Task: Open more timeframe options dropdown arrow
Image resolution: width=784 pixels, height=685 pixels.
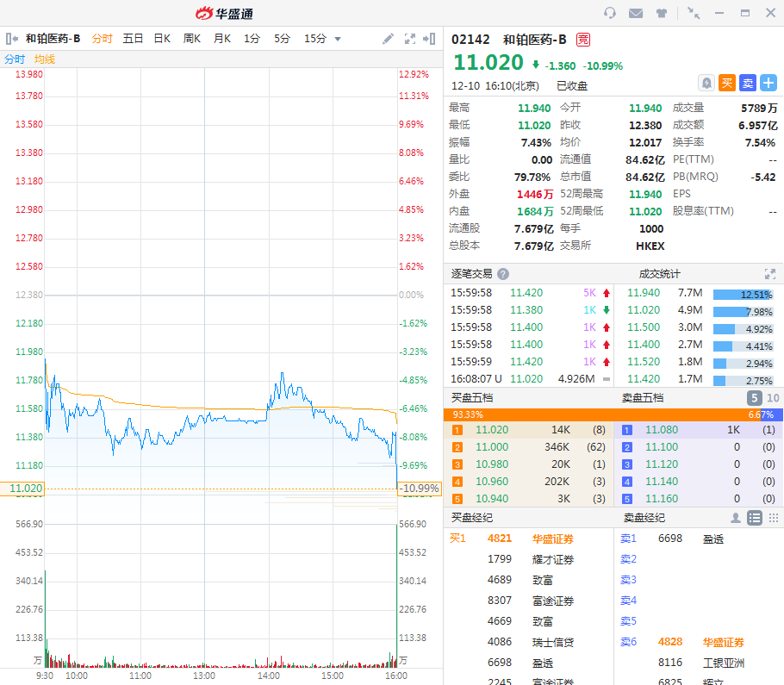Action: coord(338,39)
